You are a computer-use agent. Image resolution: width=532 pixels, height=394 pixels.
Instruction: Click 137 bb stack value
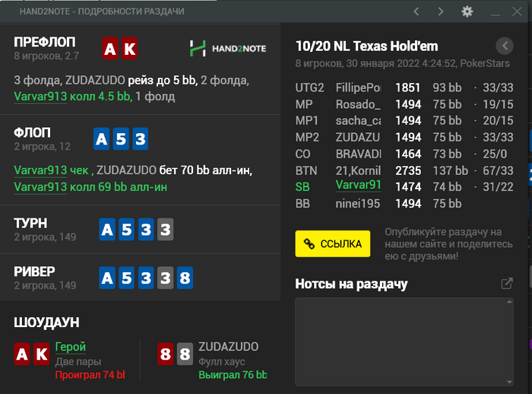coord(450,170)
